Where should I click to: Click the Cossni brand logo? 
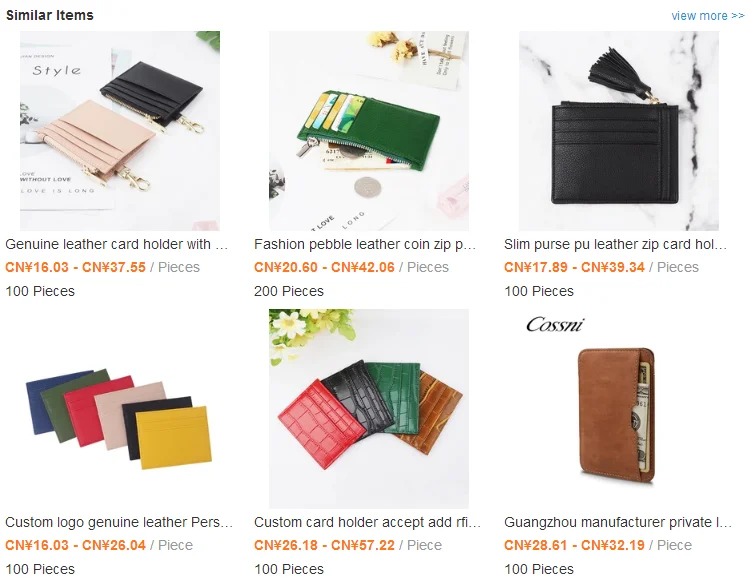pyautogui.click(x=555, y=324)
